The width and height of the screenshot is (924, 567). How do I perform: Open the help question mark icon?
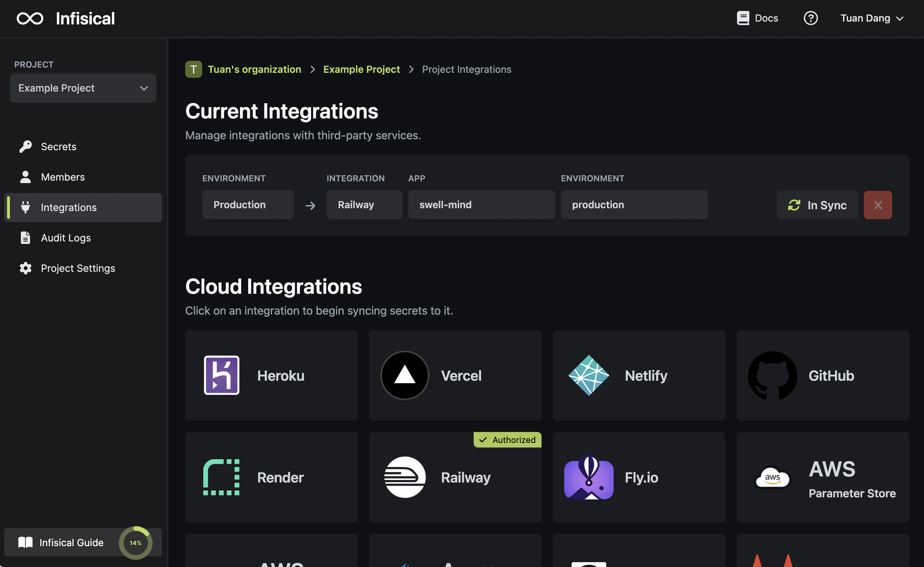click(x=811, y=18)
